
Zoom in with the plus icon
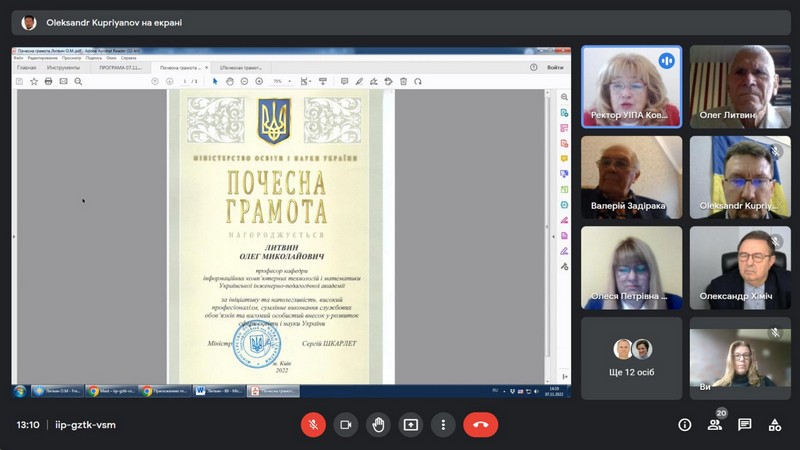tap(259, 81)
